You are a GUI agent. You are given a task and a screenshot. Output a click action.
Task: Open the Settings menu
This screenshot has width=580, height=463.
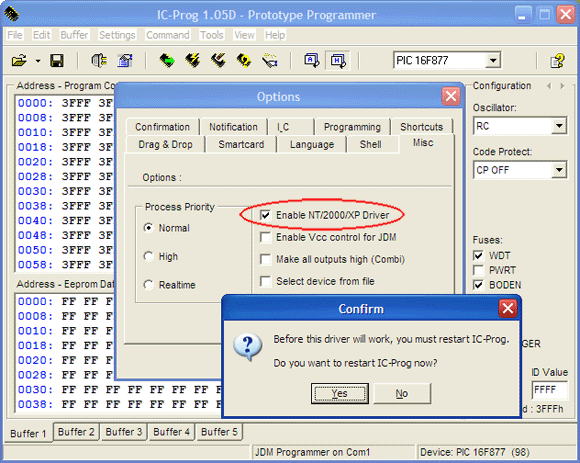(x=117, y=35)
